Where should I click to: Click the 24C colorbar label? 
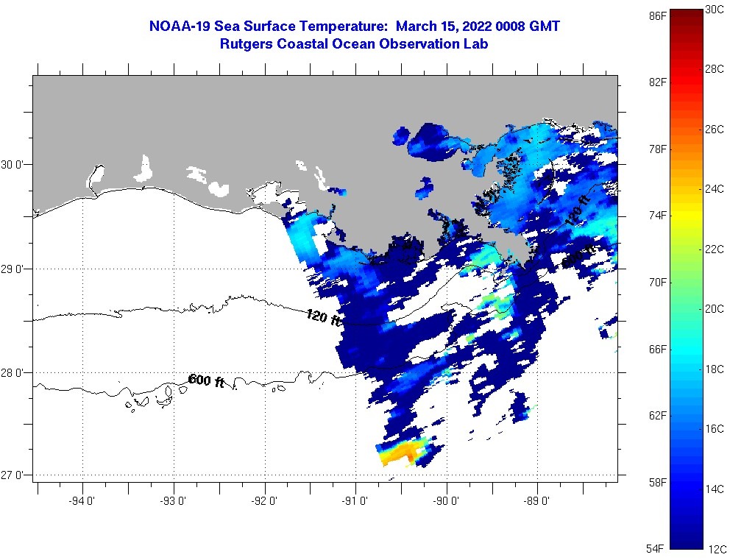click(715, 189)
